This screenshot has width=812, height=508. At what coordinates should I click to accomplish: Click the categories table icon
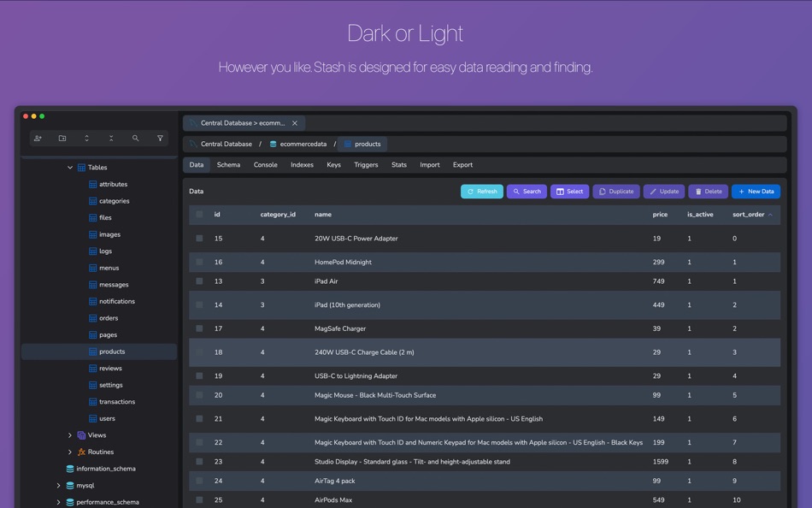92,201
